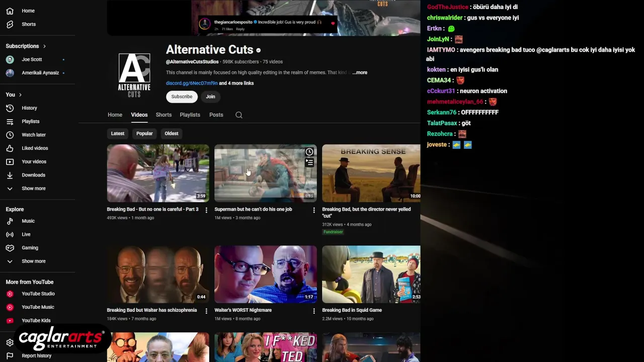
Task: Open menu for Walter's WORST Nightmare video
Action: coord(314,311)
